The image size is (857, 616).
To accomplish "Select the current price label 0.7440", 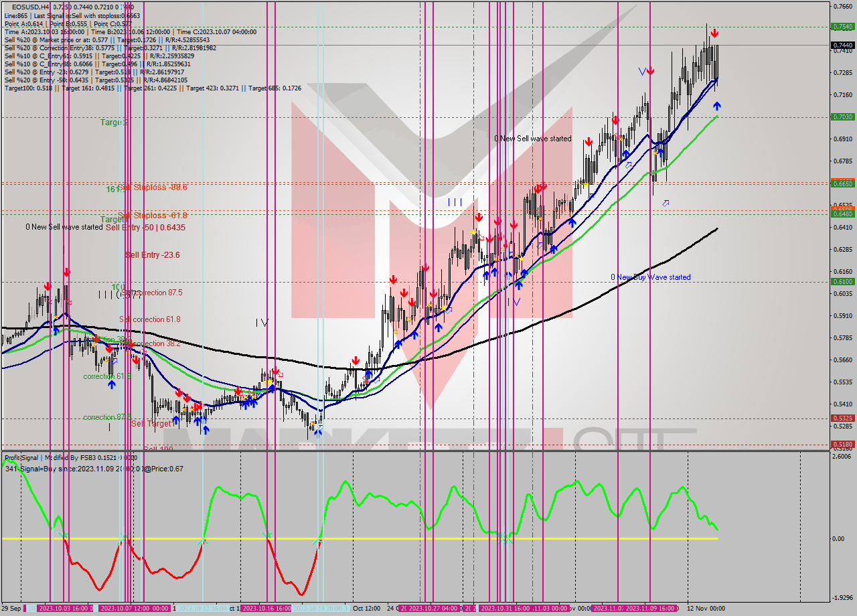I will tap(842, 46).
